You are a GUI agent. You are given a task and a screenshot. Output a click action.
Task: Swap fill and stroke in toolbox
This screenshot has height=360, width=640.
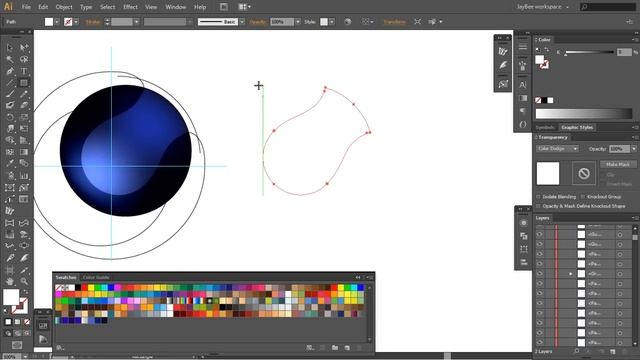[25, 292]
